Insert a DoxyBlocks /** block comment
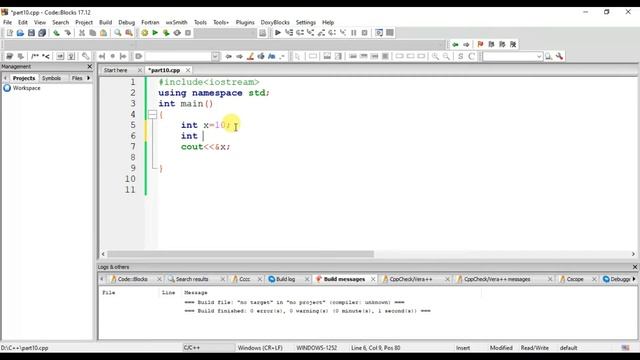This screenshot has height=360, width=640. click(x=35, y=56)
